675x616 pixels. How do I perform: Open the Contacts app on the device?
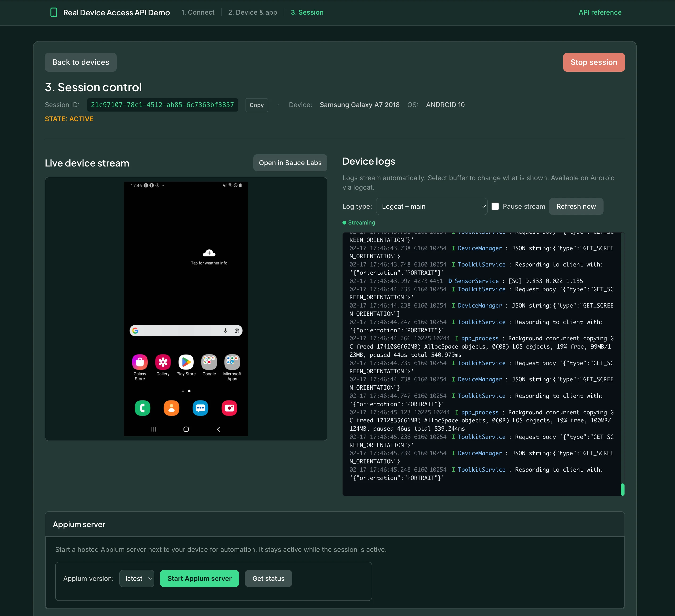click(x=171, y=408)
